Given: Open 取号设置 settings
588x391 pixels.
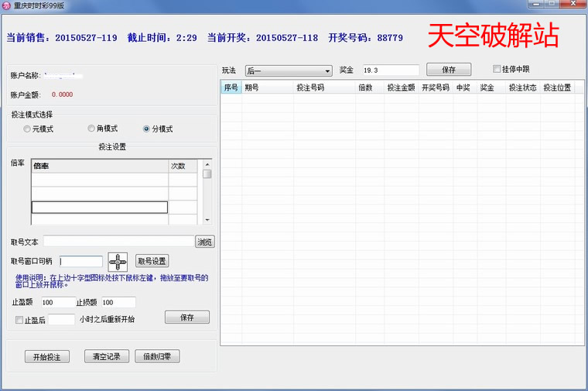Looking at the screenshot, I should (x=152, y=261).
